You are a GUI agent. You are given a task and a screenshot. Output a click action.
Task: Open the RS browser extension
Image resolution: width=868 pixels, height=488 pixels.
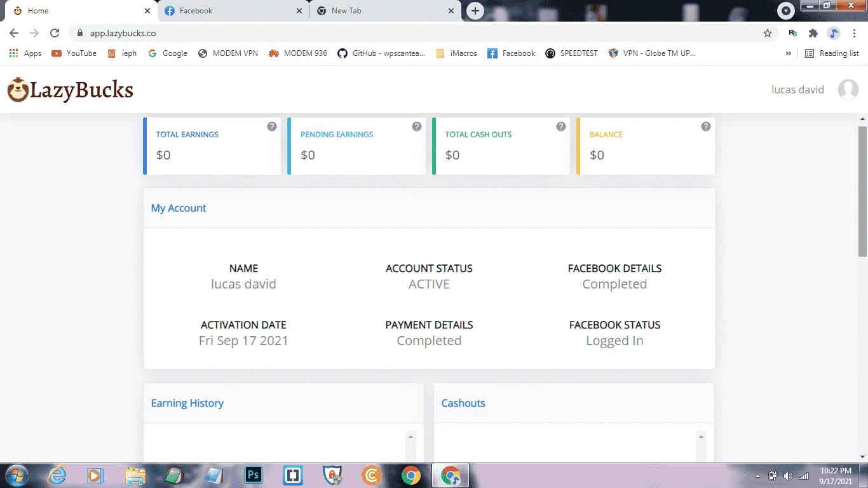coord(792,33)
